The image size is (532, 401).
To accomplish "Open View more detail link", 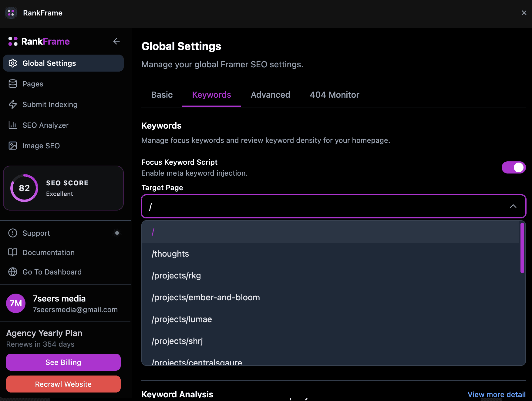I will [497, 394].
